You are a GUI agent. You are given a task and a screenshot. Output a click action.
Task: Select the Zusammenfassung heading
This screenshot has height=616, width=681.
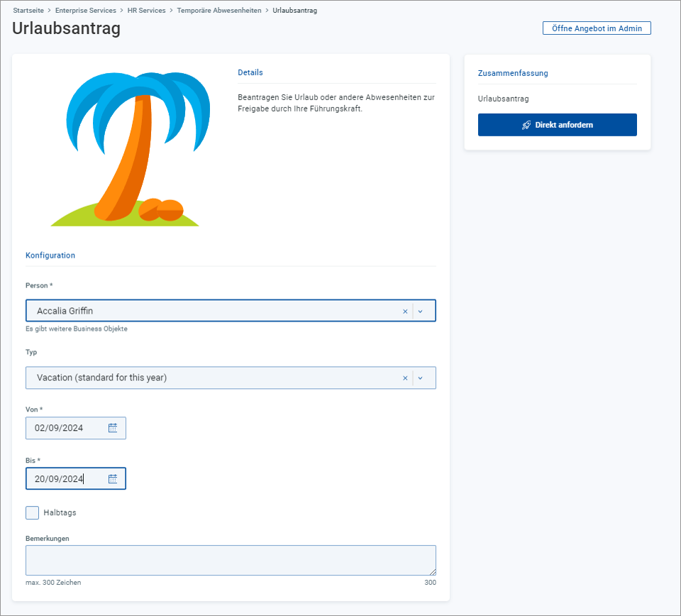513,73
